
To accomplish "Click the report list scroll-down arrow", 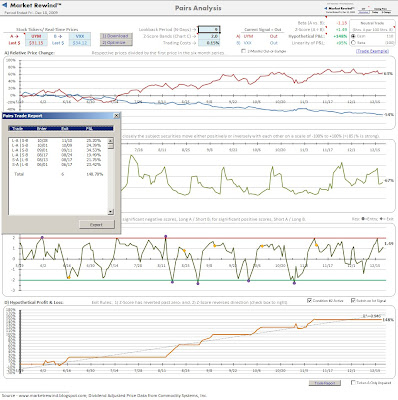I will (111, 212).
